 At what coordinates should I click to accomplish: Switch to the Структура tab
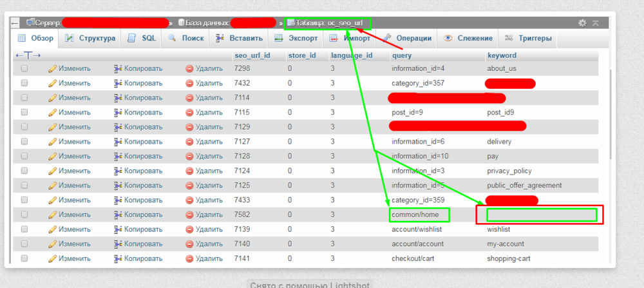(x=91, y=39)
